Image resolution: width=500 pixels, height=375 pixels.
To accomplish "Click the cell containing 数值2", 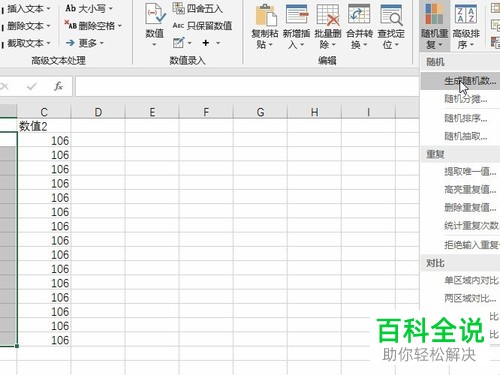I will click(x=44, y=126).
